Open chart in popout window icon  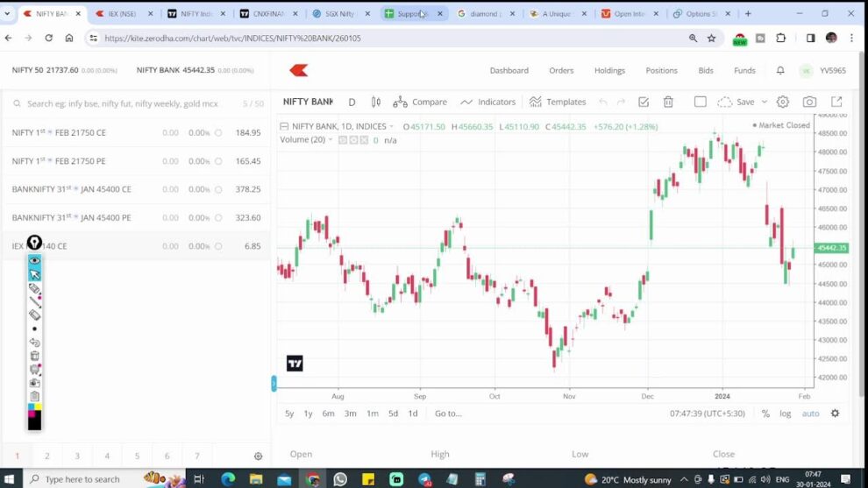(836, 102)
